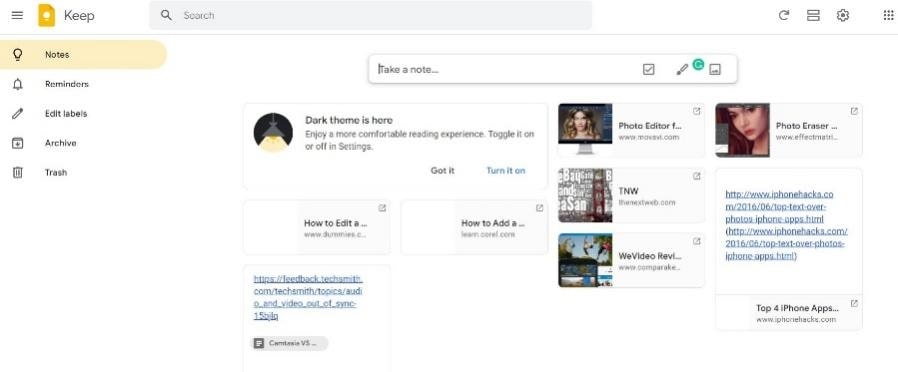Click the www.movavi.com text

tap(648, 137)
